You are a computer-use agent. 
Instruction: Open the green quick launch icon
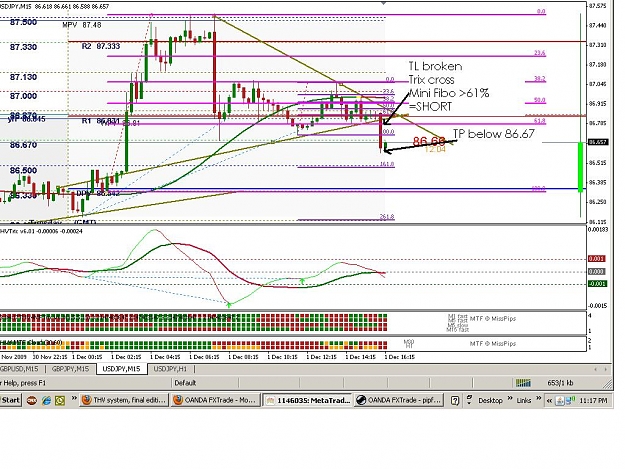click(x=60, y=400)
